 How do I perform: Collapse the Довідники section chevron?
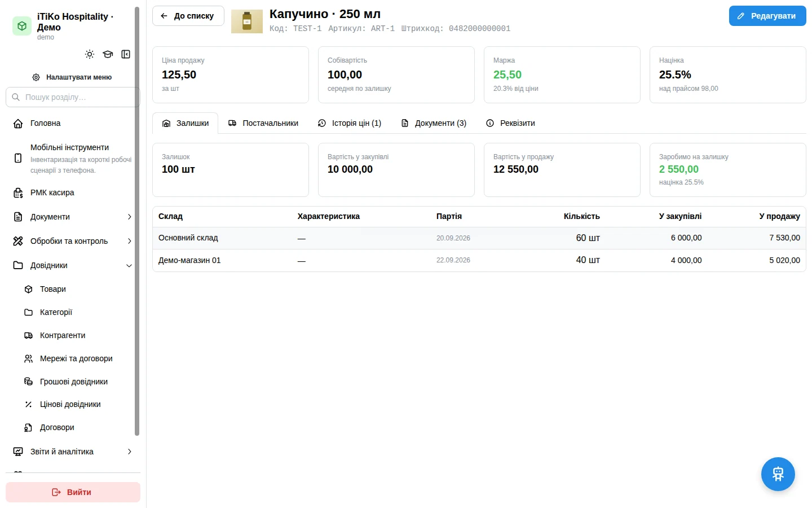(x=129, y=265)
